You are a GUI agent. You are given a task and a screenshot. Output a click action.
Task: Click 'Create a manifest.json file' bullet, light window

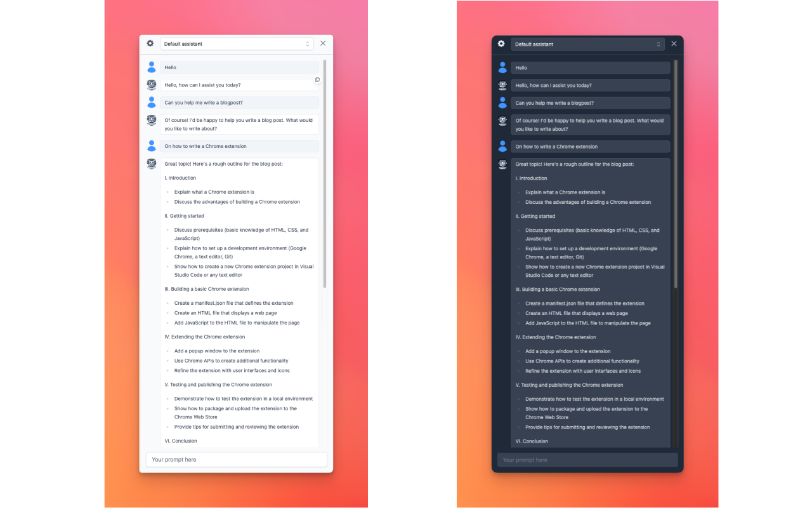(234, 304)
